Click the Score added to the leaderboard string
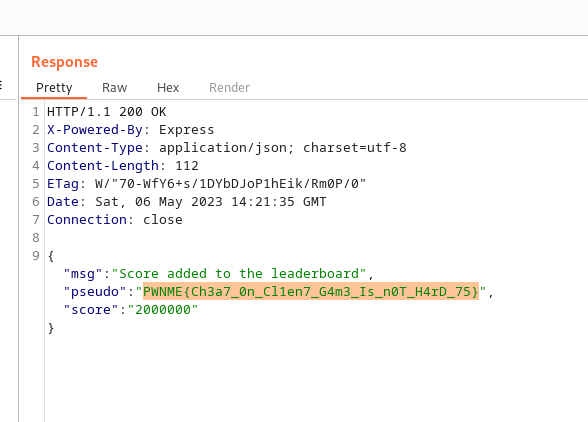Image resolution: width=588 pixels, height=422 pixels. point(238,274)
